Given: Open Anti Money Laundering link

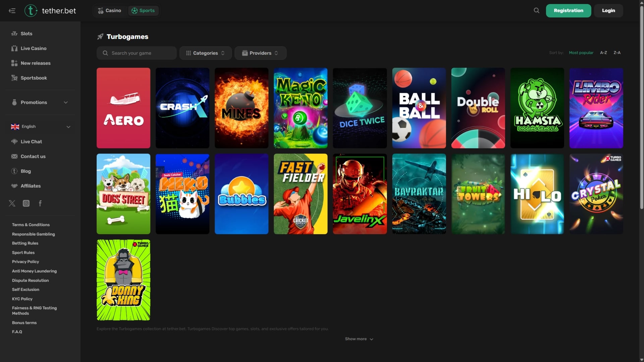Looking at the screenshot, I should (35, 271).
